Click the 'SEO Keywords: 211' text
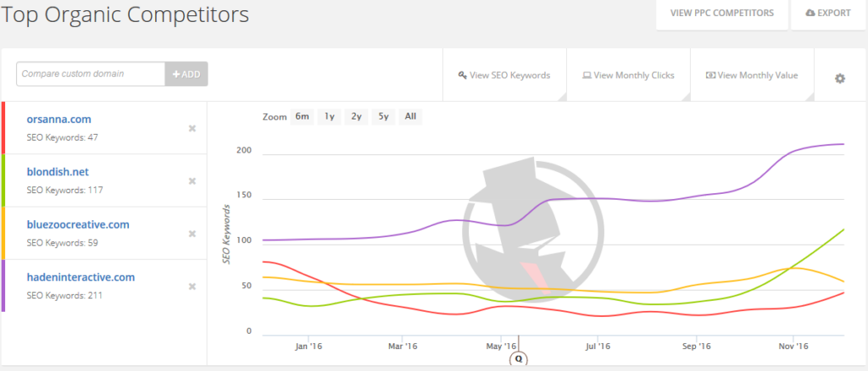The height and width of the screenshot is (371, 868). point(64,296)
